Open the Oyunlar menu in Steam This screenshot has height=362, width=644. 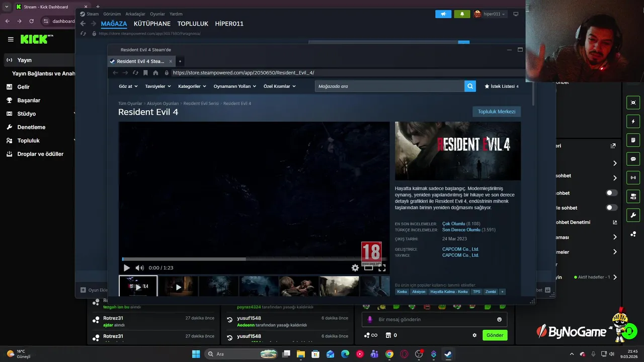[157, 14]
